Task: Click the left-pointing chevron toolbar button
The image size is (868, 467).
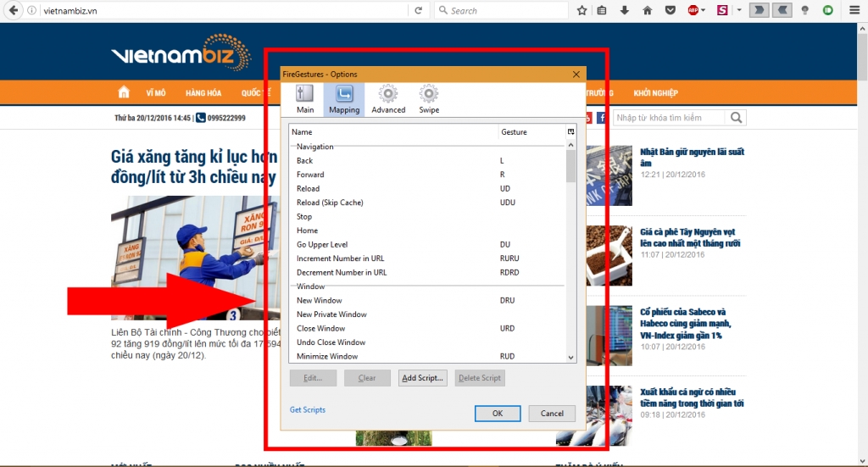Action: point(782,10)
